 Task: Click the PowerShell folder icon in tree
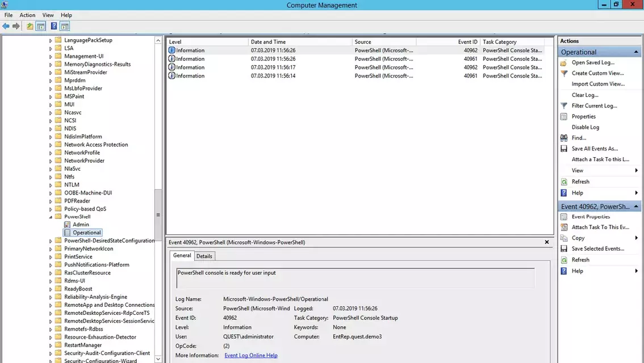(x=58, y=217)
